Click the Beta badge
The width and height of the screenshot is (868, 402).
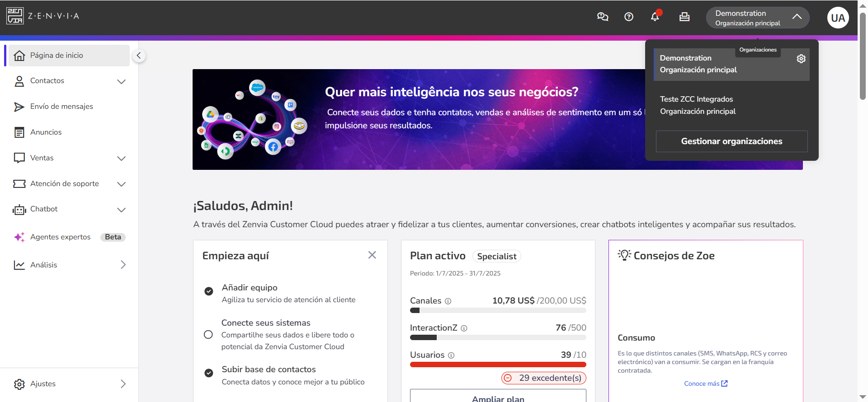[113, 237]
